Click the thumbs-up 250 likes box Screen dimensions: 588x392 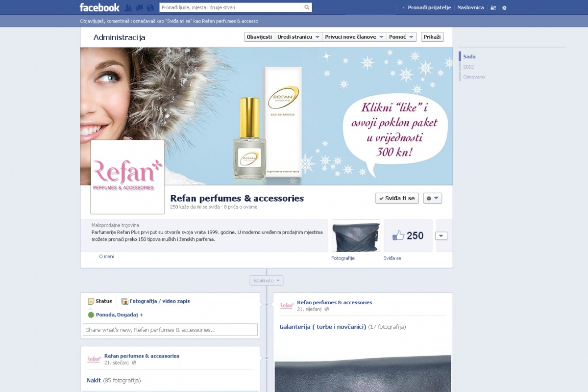(408, 235)
